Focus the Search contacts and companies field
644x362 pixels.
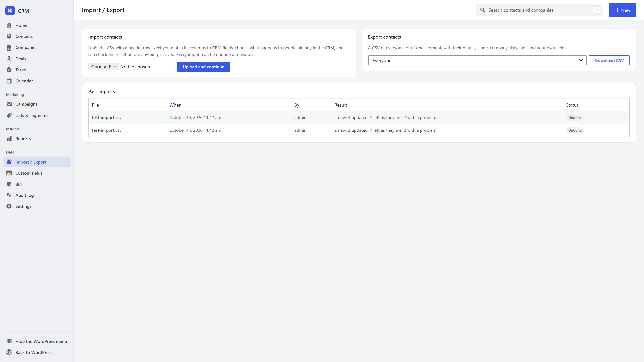pos(540,10)
